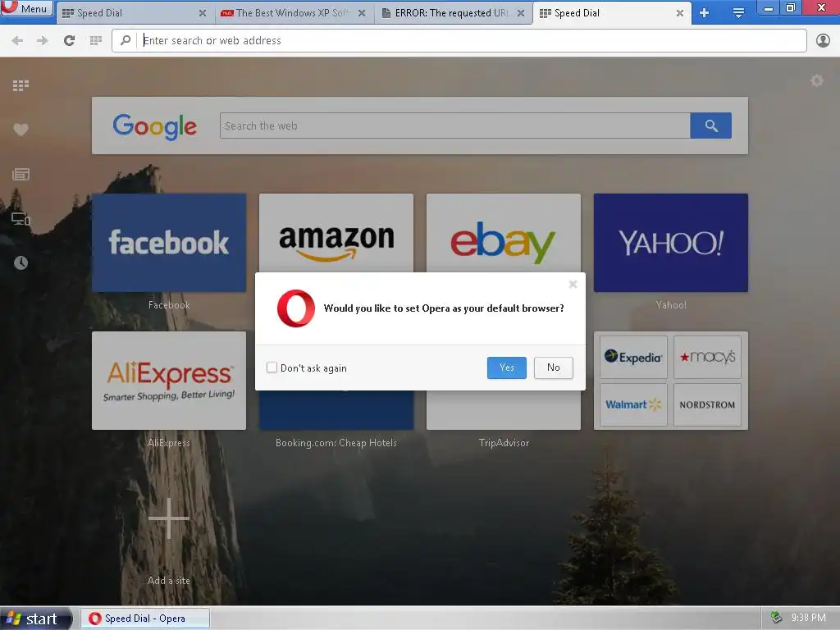Select the active Speed Dial tab
Viewport: 840px width, 630px height.
(x=612, y=13)
